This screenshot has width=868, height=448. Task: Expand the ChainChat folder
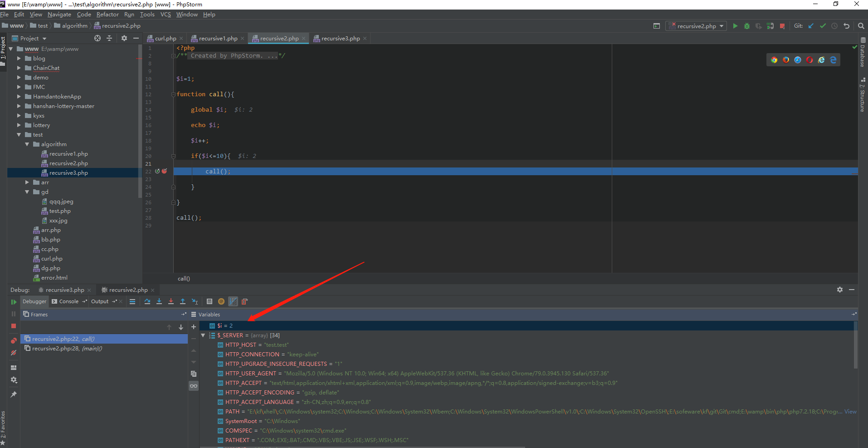pyautogui.click(x=19, y=68)
